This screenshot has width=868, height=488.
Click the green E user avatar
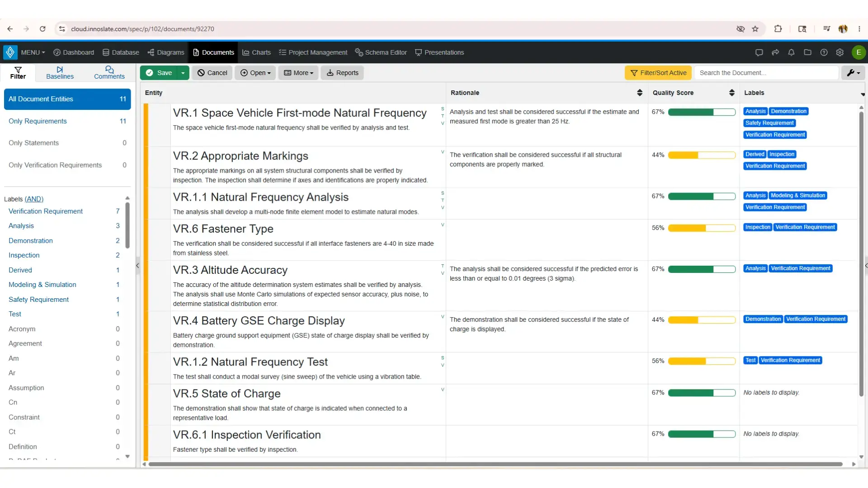pos(858,52)
